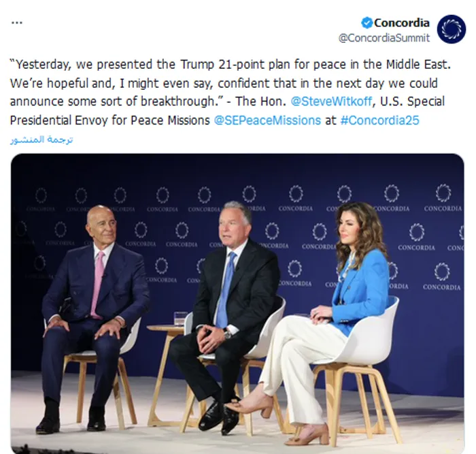The image size is (476, 454).
Task: Open the attached panel discussion photo
Action: (x=238, y=299)
